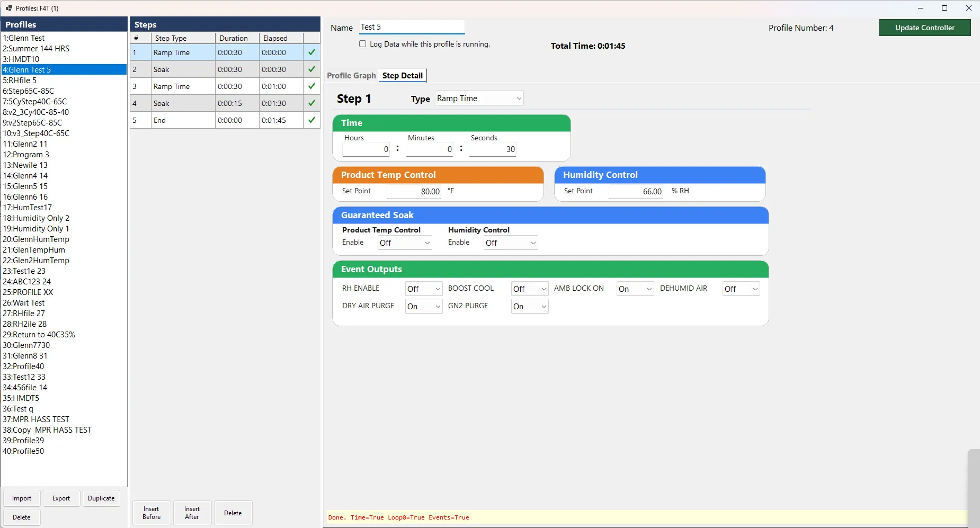Click the Insert After button
The height and width of the screenshot is (528, 980).
pos(192,513)
